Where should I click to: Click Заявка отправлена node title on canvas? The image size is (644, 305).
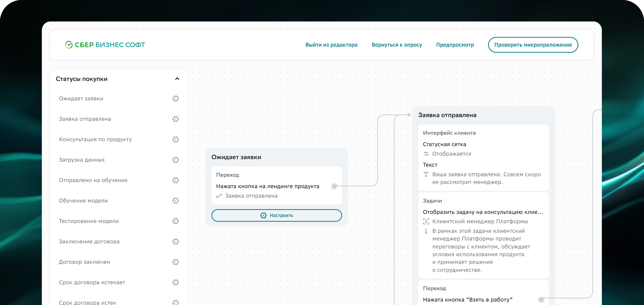(447, 115)
